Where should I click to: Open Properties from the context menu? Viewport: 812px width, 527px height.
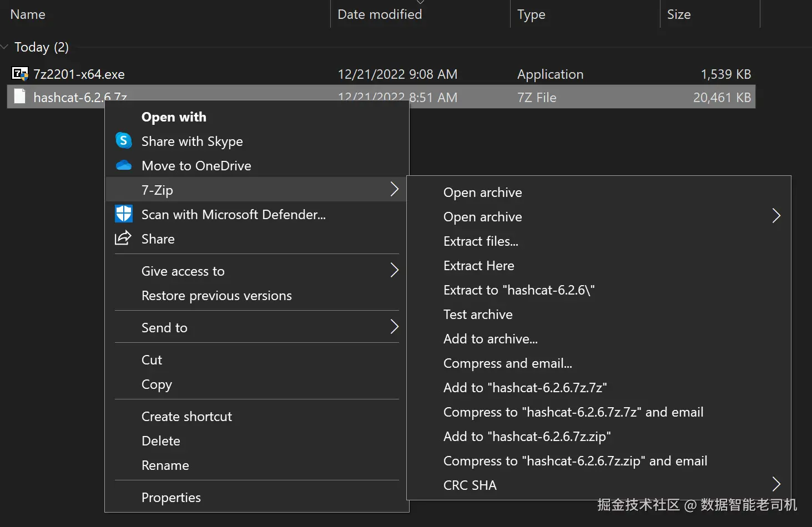coord(171,498)
